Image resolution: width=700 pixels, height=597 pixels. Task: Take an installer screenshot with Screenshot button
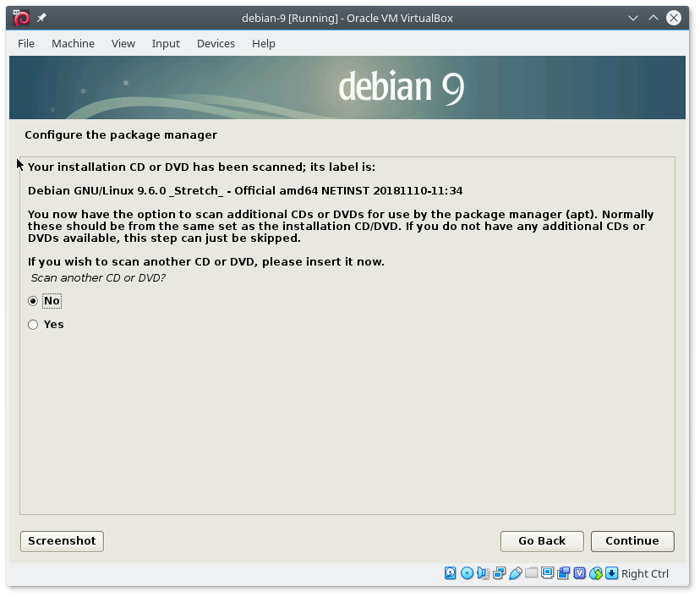62,541
